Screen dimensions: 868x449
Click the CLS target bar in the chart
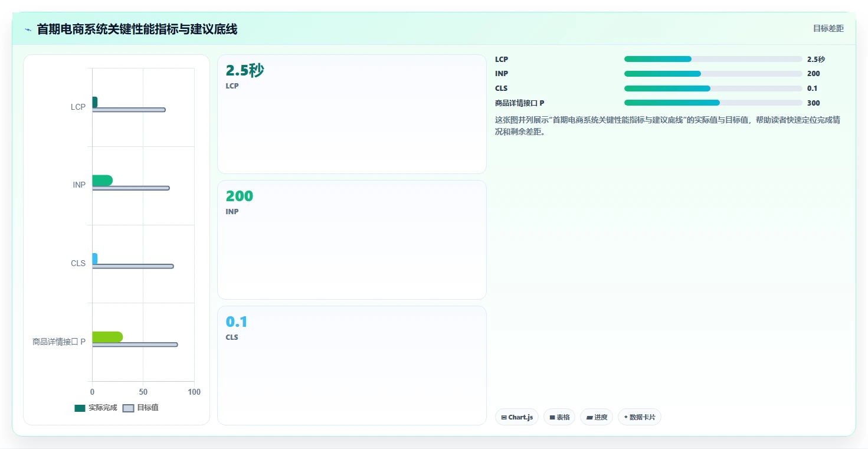[x=133, y=267]
